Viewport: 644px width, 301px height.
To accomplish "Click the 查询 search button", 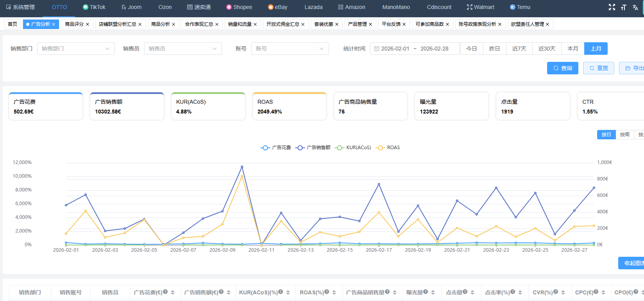I will (562, 68).
